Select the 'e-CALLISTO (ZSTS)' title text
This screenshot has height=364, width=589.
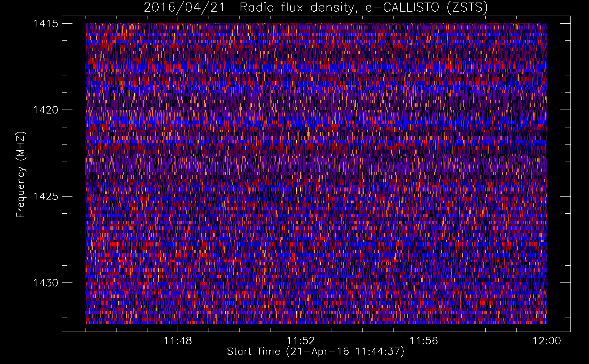pos(427,8)
